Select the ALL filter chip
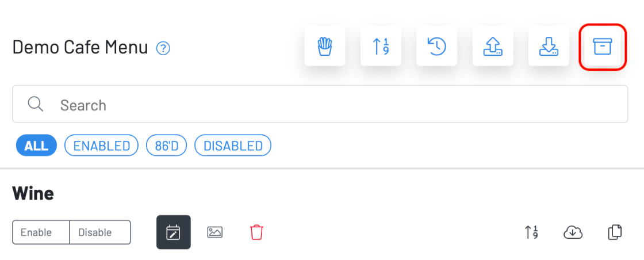The width and height of the screenshot is (644, 260). point(36,146)
